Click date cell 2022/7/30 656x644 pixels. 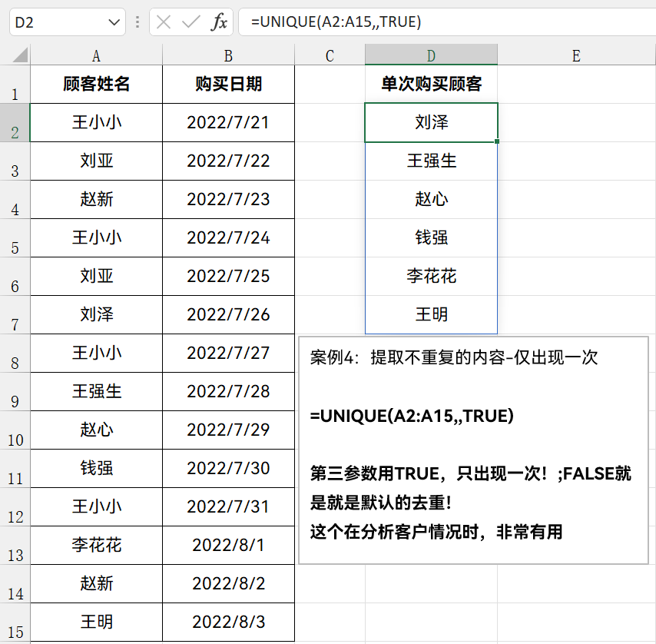point(228,468)
